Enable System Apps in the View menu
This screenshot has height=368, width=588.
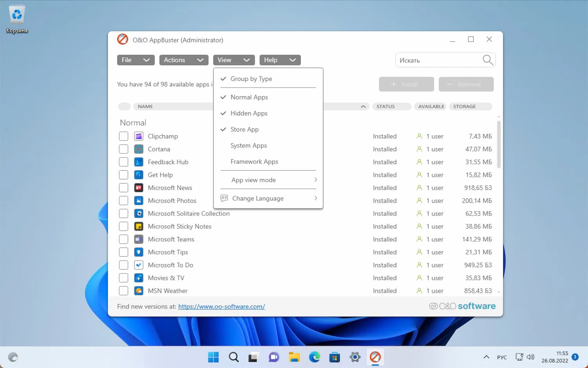coord(249,146)
